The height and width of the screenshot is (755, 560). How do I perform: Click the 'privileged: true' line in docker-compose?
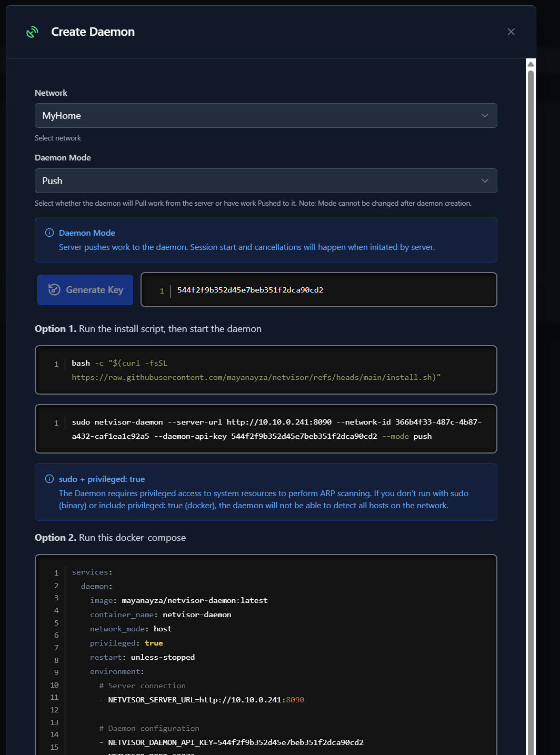[x=126, y=643]
